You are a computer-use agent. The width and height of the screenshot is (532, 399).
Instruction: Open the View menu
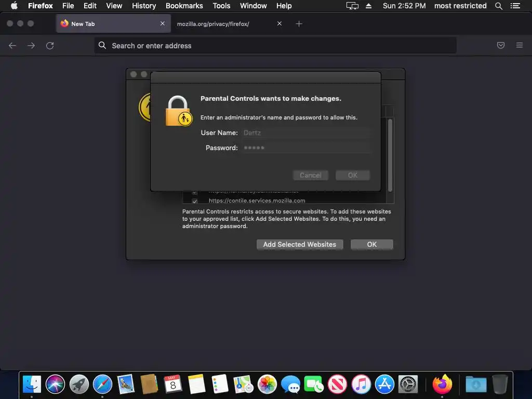pos(114,6)
